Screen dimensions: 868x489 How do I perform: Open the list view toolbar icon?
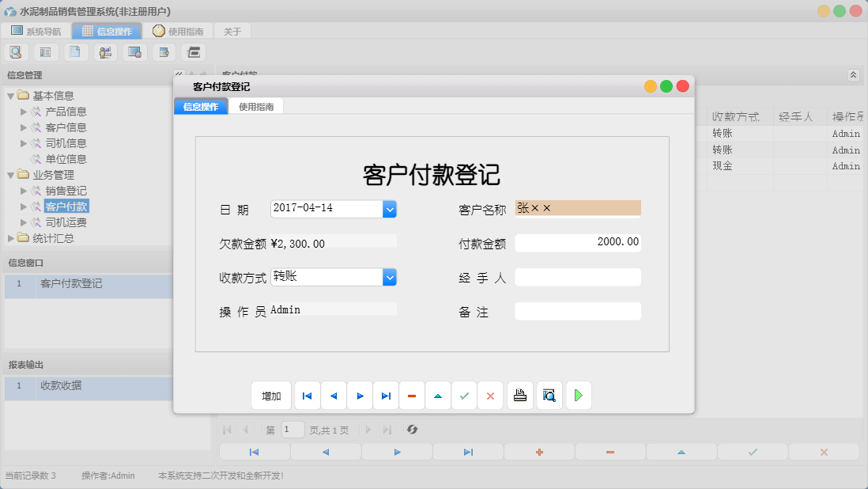pyautogui.click(x=45, y=51)
